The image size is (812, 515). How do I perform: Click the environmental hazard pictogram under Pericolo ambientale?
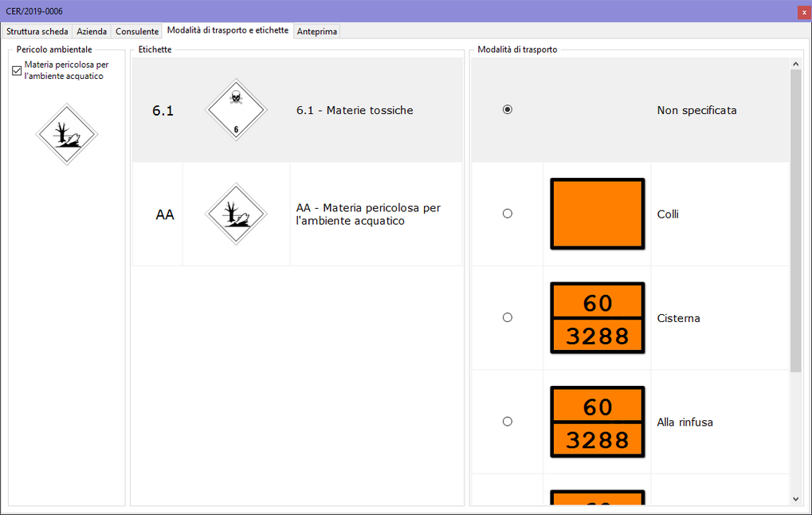coord(67,135)
